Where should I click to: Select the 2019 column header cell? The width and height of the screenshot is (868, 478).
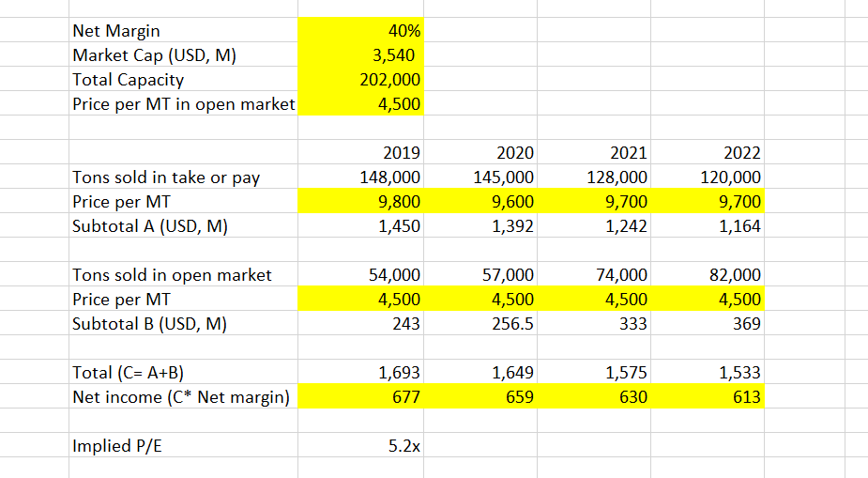pyautogui.click(x=360, y=153)
